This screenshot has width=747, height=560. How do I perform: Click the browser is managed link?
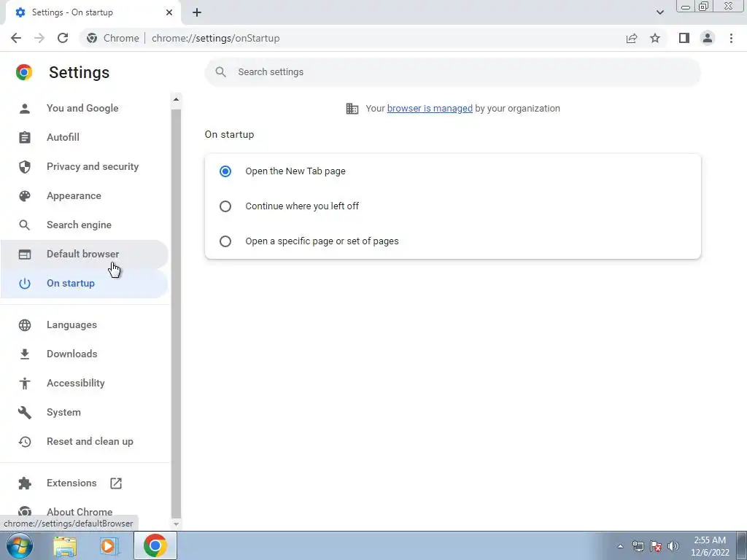(x=430, y=108)
